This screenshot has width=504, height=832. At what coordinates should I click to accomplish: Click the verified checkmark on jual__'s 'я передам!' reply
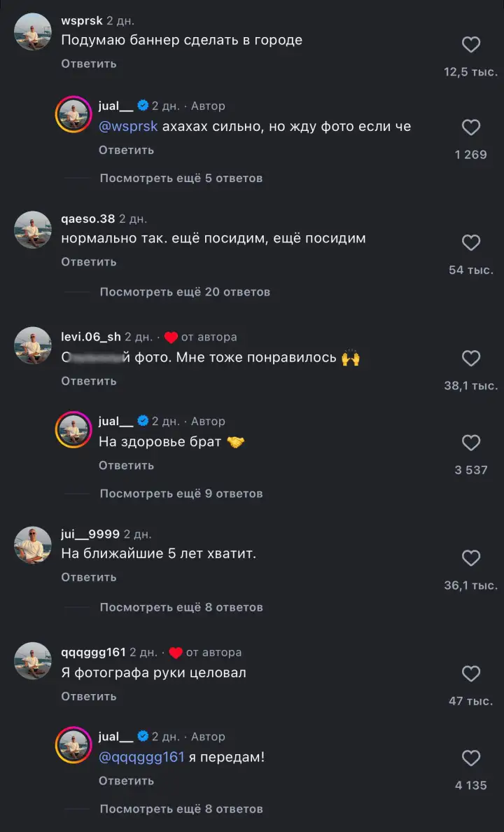coord(142,736)
